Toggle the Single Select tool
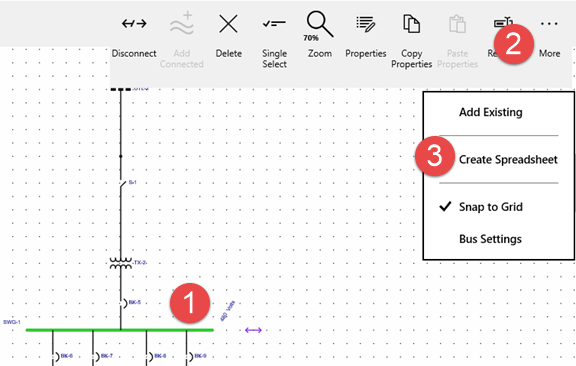 (x=274, y=24)
